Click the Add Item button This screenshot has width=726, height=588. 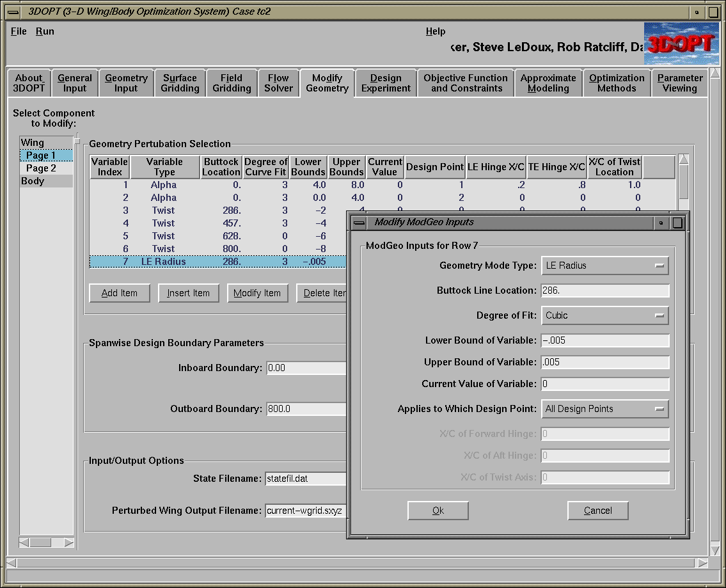pos(120,293)
